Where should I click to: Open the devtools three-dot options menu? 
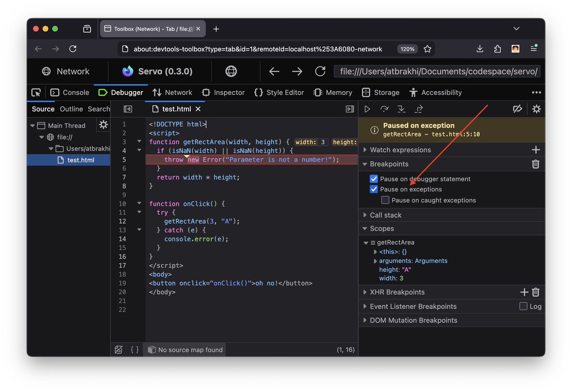click(536, 92)
